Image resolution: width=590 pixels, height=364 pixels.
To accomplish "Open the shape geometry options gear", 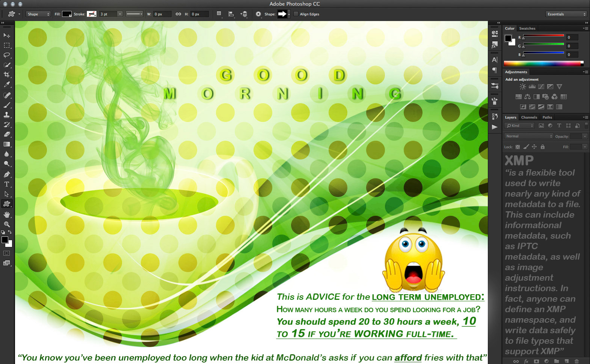I will [258, 14].
